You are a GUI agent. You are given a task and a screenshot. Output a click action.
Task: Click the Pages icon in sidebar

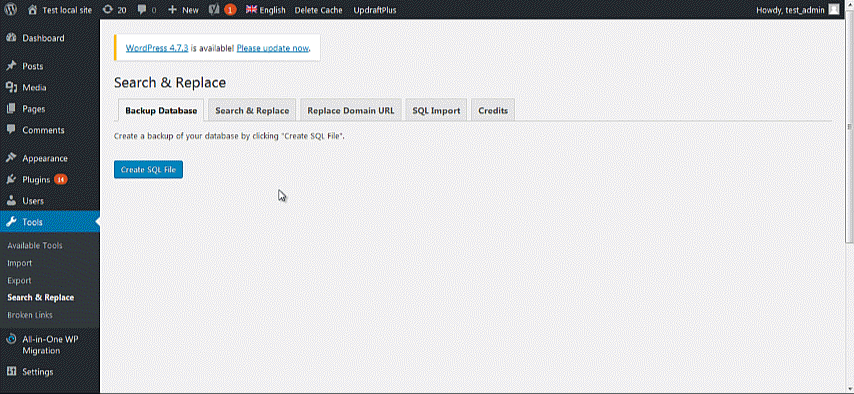pyautogui.click(x=10, y=108)
